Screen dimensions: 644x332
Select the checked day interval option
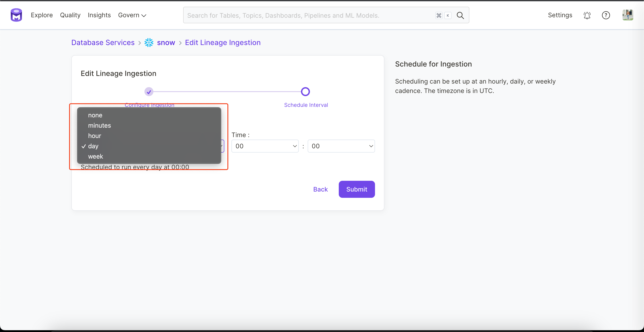(x=93, y=146)
